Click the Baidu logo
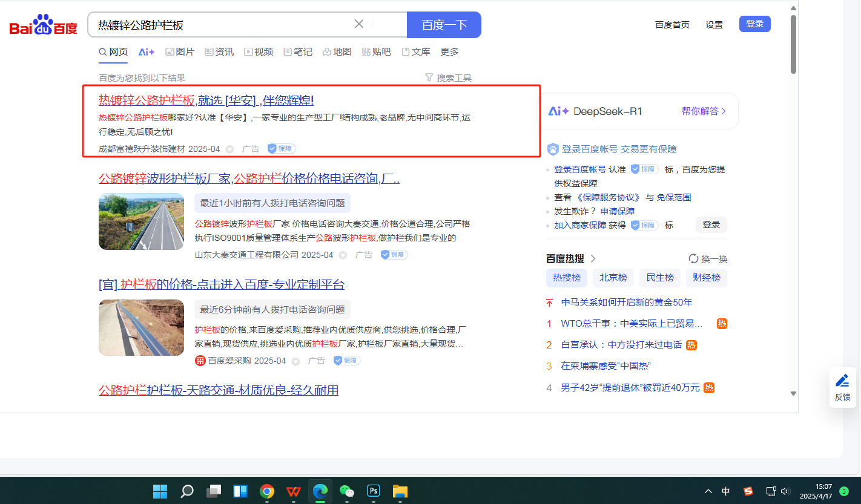 [x=44, y=25]
